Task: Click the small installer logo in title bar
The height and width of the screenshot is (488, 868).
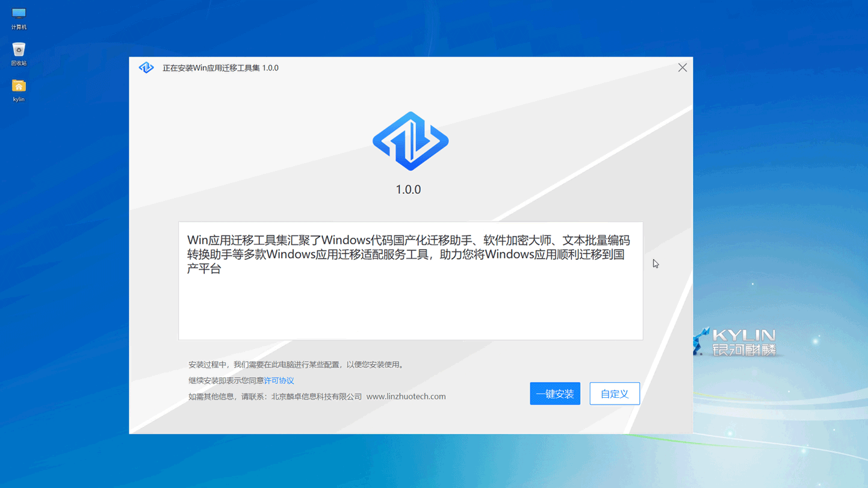Action: tap(146, 67)
